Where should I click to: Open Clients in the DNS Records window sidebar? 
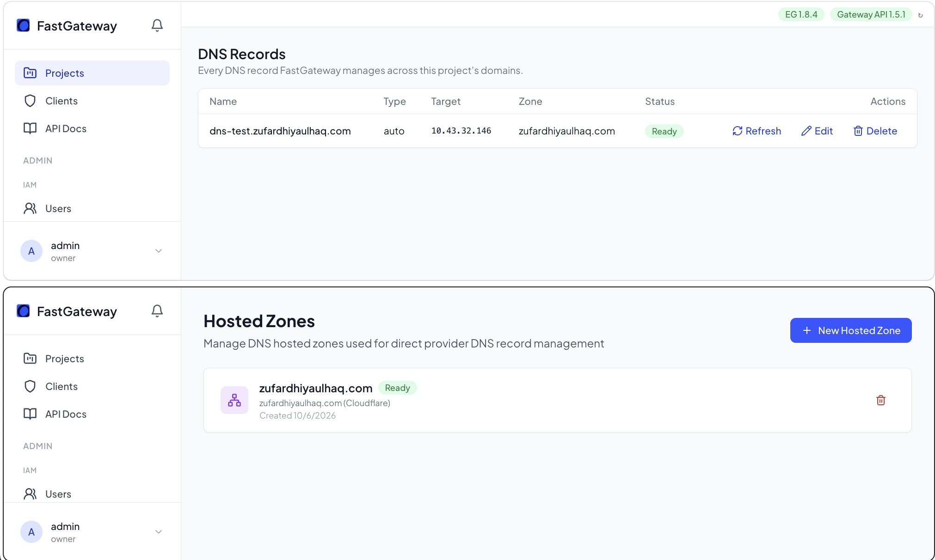[92, 101]
